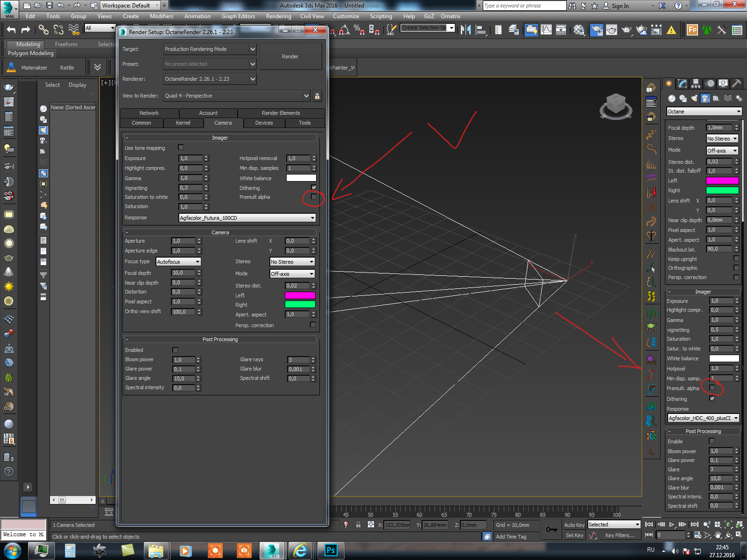The height and width of the screenshot is (560, 747).
Task: Tick Enable under command panel Post Processing
Action: pyautogui.click(x=712, y=441)
